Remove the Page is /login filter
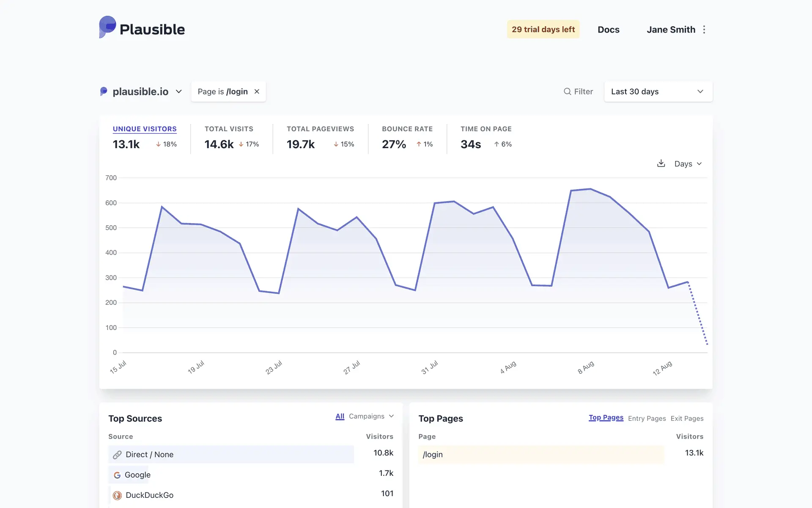 pyautogui.click(x=257, y=91)
